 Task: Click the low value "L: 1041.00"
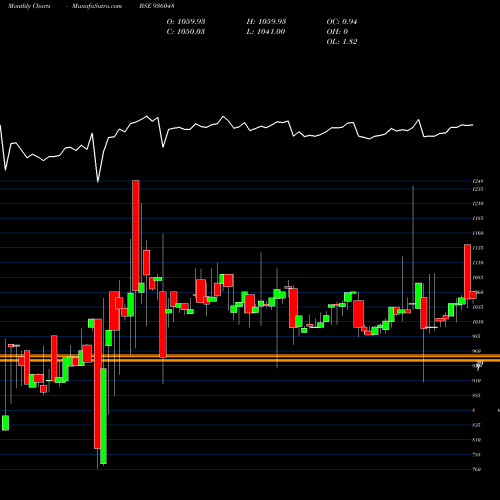(x=266, y=32)
